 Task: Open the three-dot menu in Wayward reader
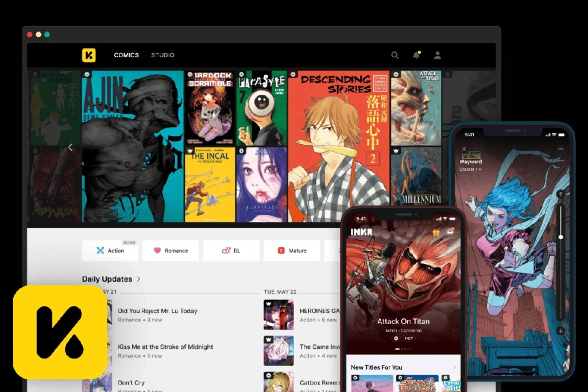(x=560, y=149)
